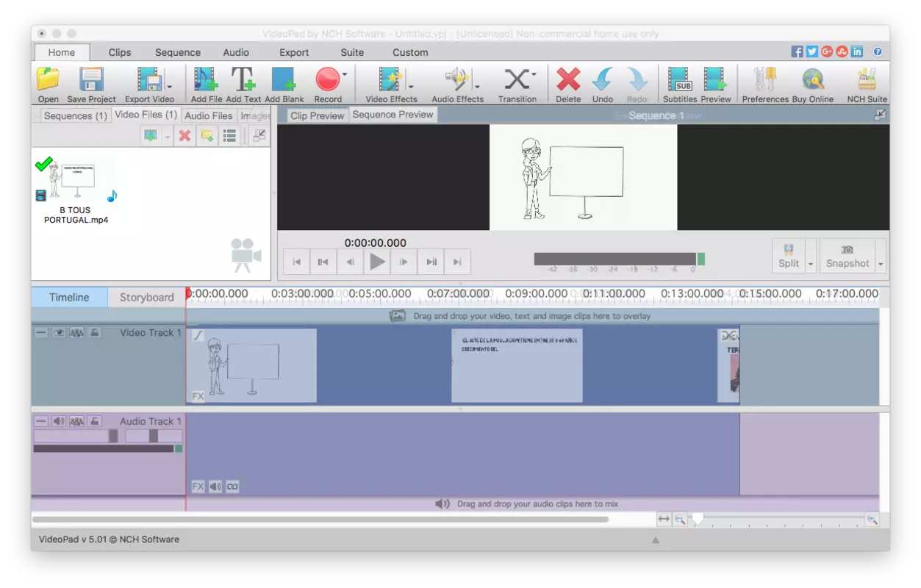Viewport: 921px width, 588px height.
Task: Switch to the Audio Files tab
Action: 208,115
